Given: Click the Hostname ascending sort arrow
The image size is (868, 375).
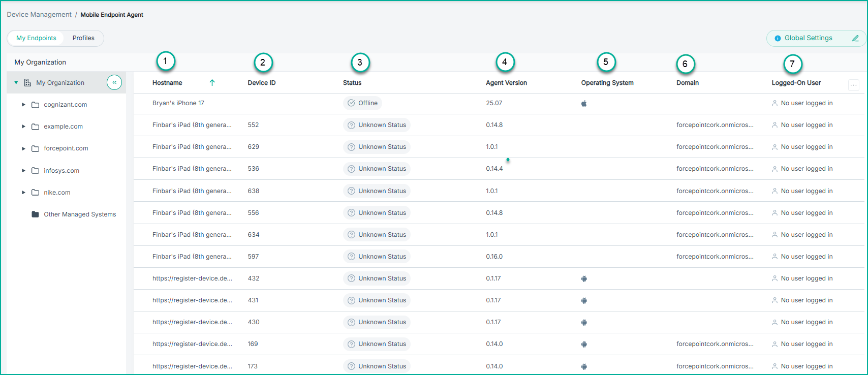Looking at the screenshot, I should [212, 83].
